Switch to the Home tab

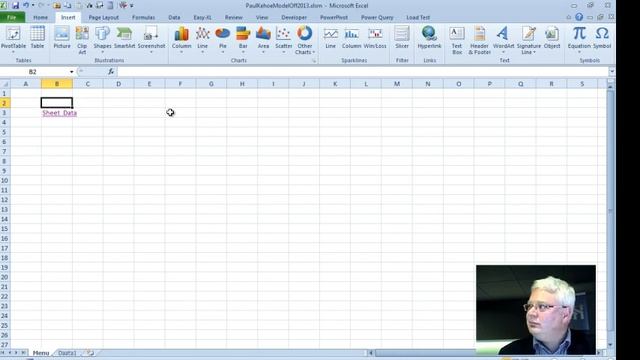[x=40, y=18]
